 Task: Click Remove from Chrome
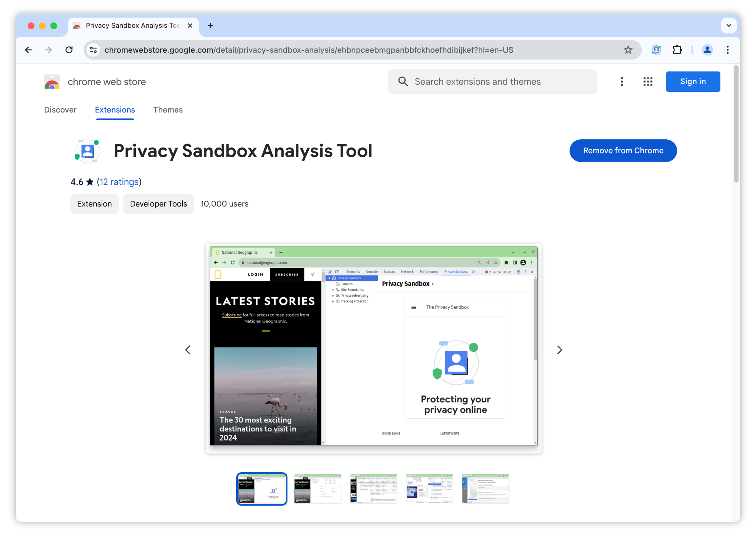click(623, 150)
